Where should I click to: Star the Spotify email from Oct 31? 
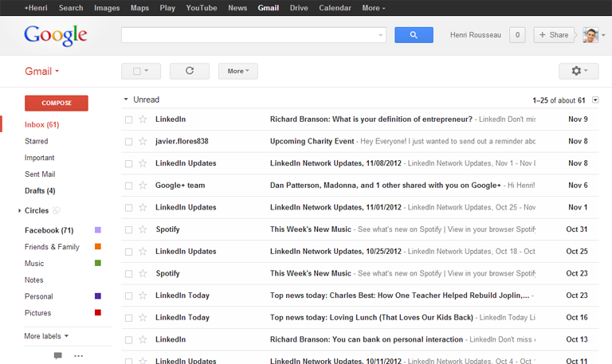point(143,229)
